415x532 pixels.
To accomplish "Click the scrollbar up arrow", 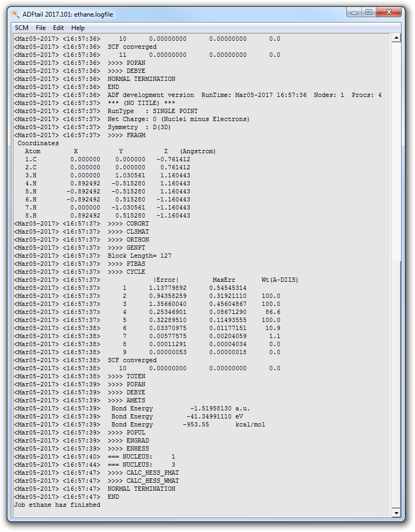I will click(396, 38).
